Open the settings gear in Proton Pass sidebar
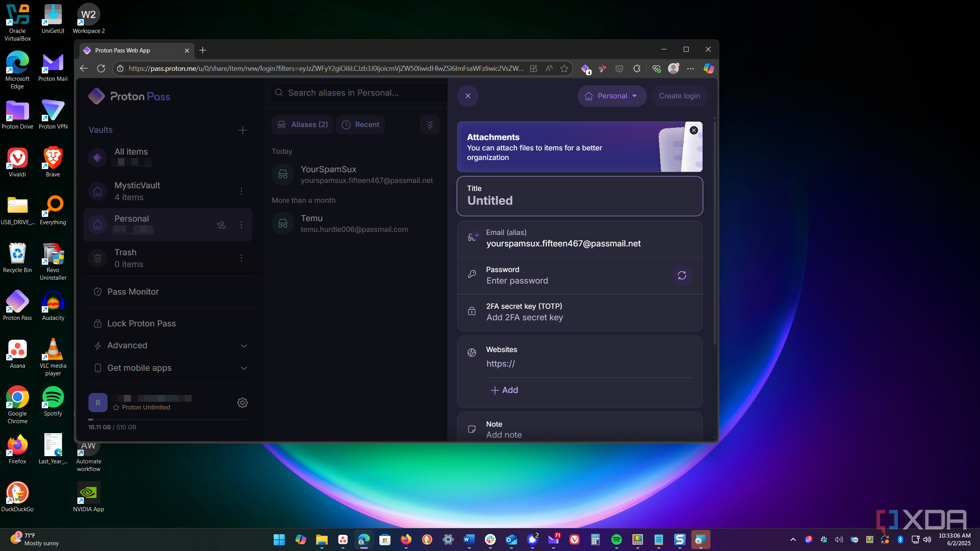The height and width of the screenshot is (551, 980). point(242,403)
